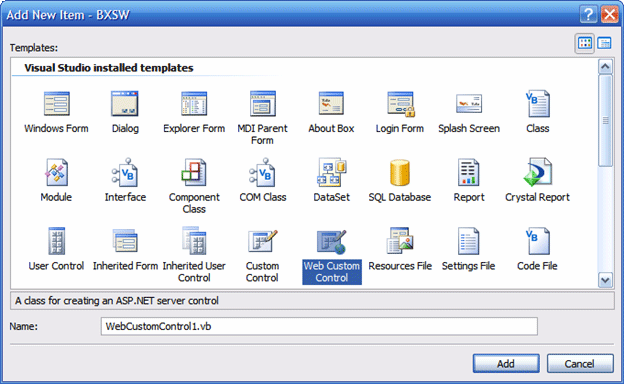624x384 pixels.
Task: Pick the Class template icon
Action: pos(538,104)
